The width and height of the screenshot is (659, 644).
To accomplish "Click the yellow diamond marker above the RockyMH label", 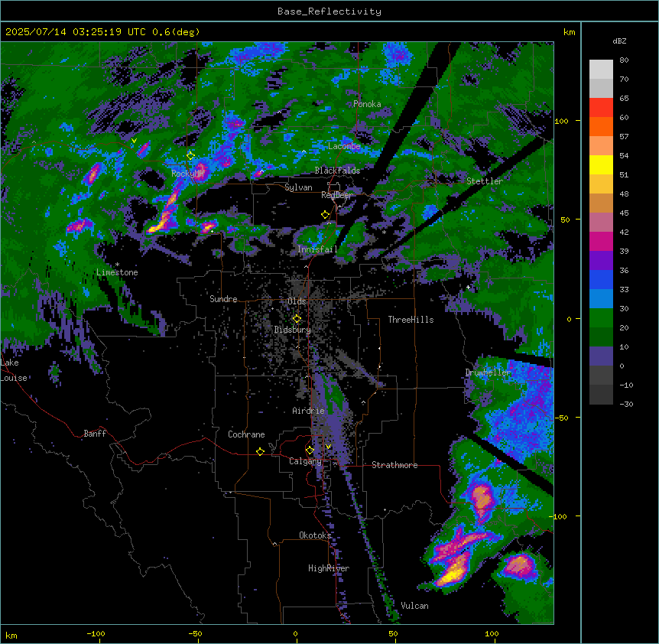I will tap(190, 156).
